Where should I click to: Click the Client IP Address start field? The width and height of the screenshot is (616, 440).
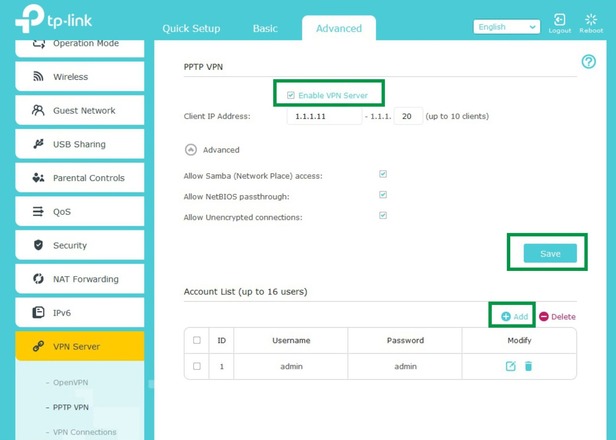324,116
